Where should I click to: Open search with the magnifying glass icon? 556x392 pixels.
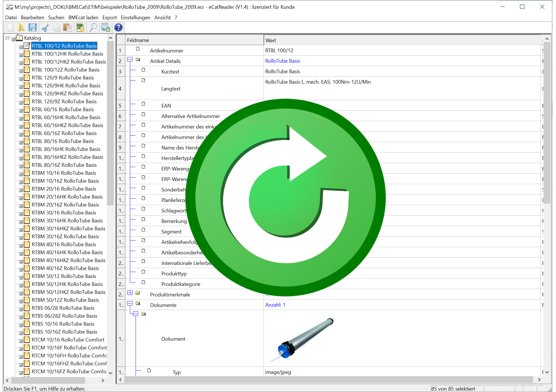coord(93,28)
